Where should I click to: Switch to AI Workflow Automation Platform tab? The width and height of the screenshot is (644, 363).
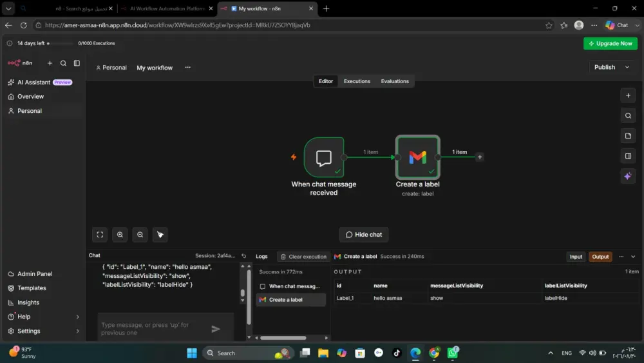coord(167,8)
